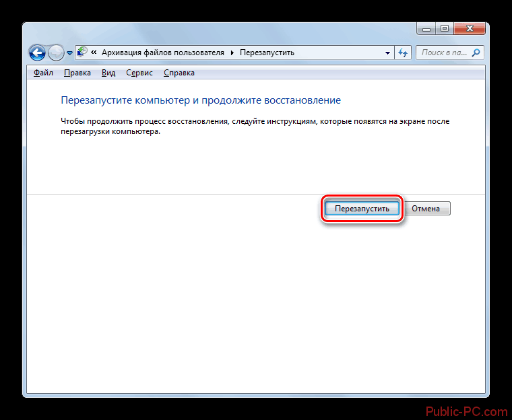The width and height of the screenshot is (512, 420).
Task: Open the Файл menu
Action: coord(43,73)
